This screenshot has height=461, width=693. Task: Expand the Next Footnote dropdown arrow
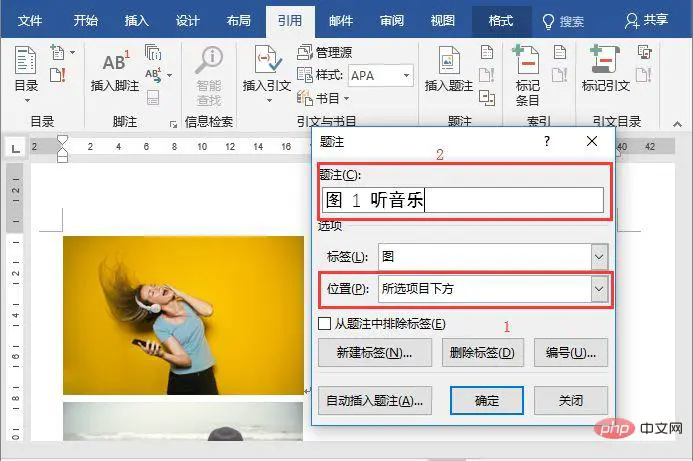(169, 76)
